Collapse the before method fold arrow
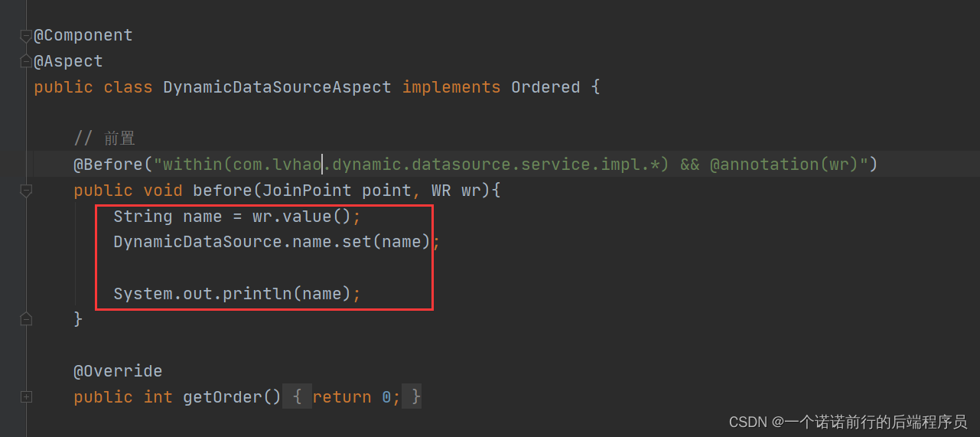980x437 pixels. click(26, 191)
